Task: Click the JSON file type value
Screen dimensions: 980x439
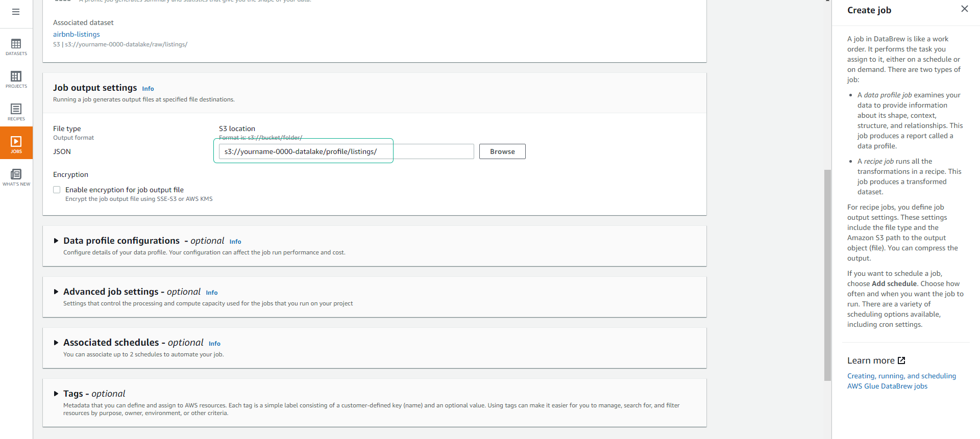Action: (x=62, y=151)
